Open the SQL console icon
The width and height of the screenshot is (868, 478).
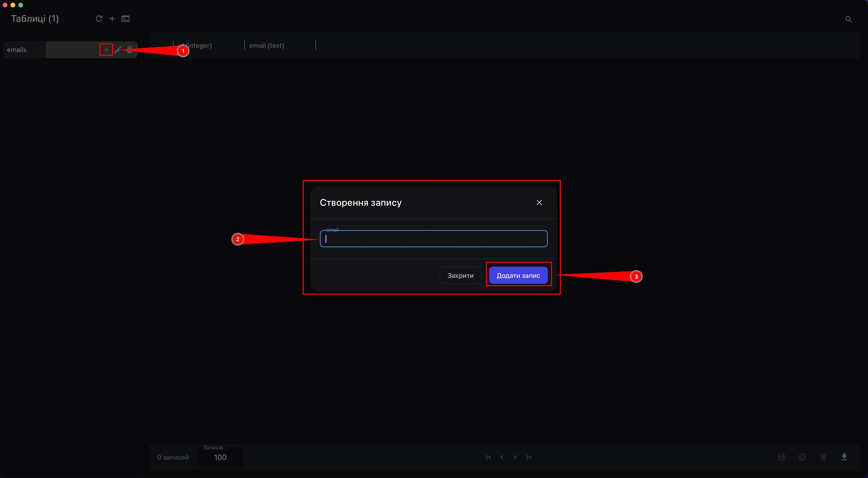click(x=125, y=19)
